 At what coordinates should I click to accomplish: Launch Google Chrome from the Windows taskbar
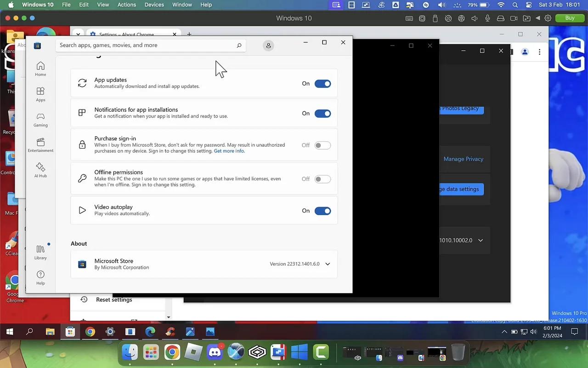pyautogui.click(x=90, y=331)
